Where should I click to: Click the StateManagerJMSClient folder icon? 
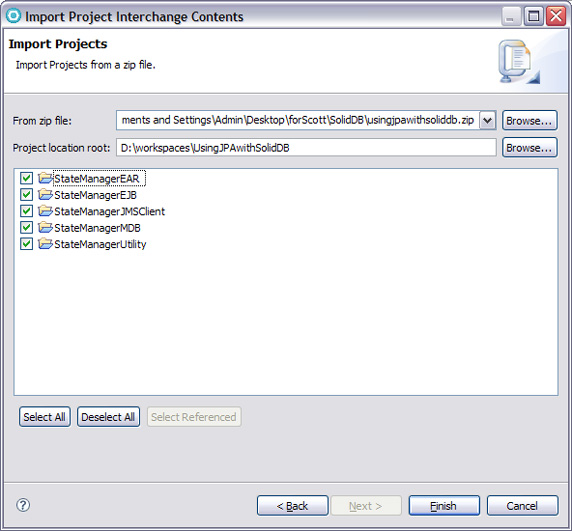pos(45,211)
